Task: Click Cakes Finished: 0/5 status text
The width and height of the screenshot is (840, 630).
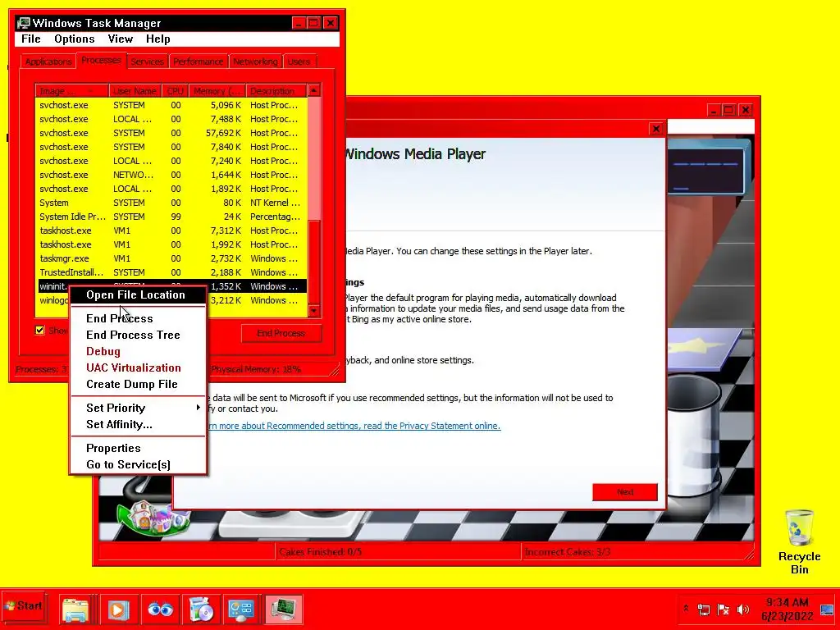Action: (321, 552)
